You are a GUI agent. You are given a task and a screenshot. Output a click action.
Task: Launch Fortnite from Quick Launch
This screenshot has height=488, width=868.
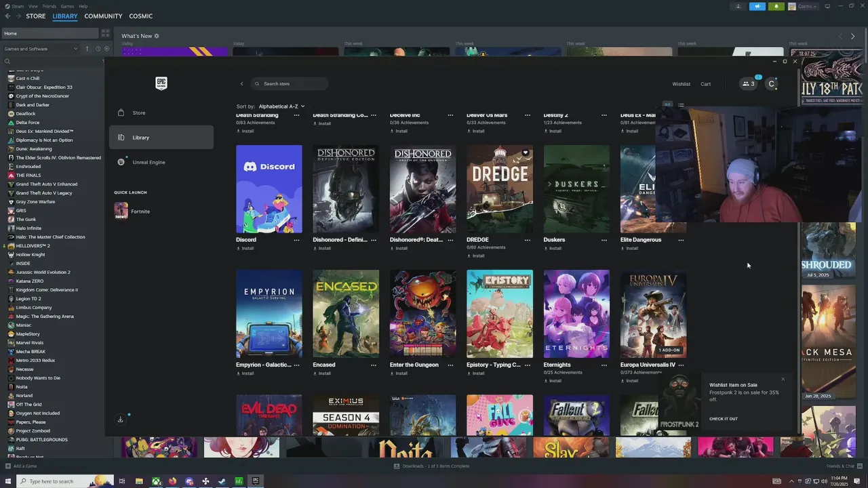[161, 211]
